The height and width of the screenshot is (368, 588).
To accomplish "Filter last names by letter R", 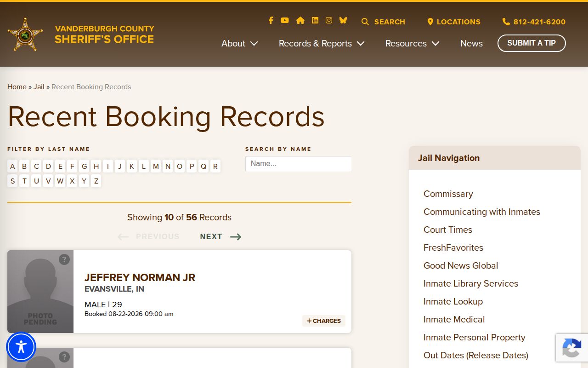I will click(x=215, y=167).
